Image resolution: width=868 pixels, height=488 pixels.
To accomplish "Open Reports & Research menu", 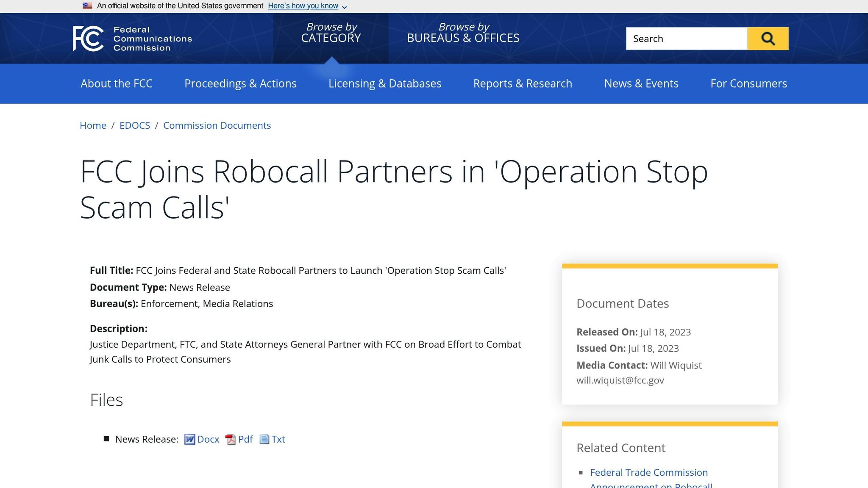I will click(523, 83).
